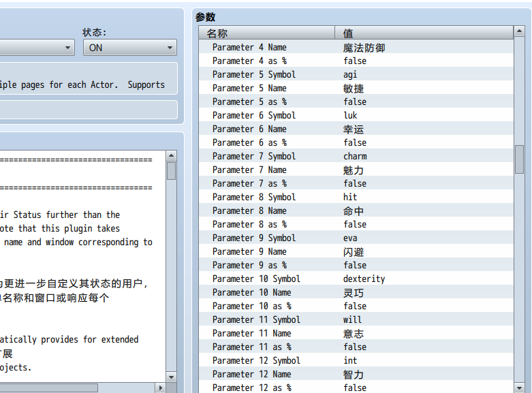The image size is (532, 393).
Task: Select the Parameter 8 as % row
Action: (356, 224)
